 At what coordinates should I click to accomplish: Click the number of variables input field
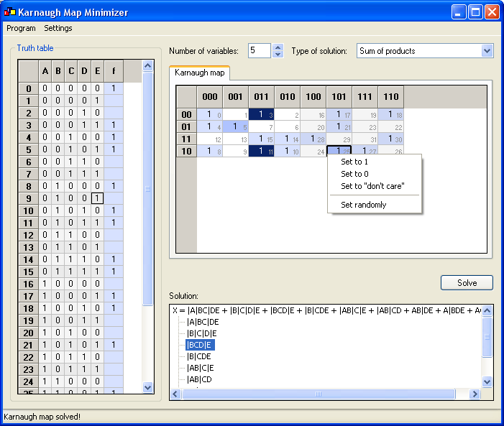(x=259, y=51)
